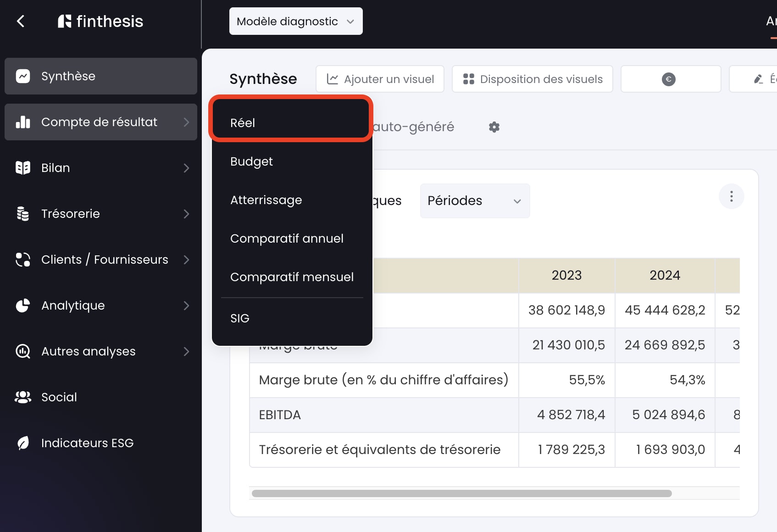Click the value 24 669 892,5
The image size is (777, 532).
[665, 345]
